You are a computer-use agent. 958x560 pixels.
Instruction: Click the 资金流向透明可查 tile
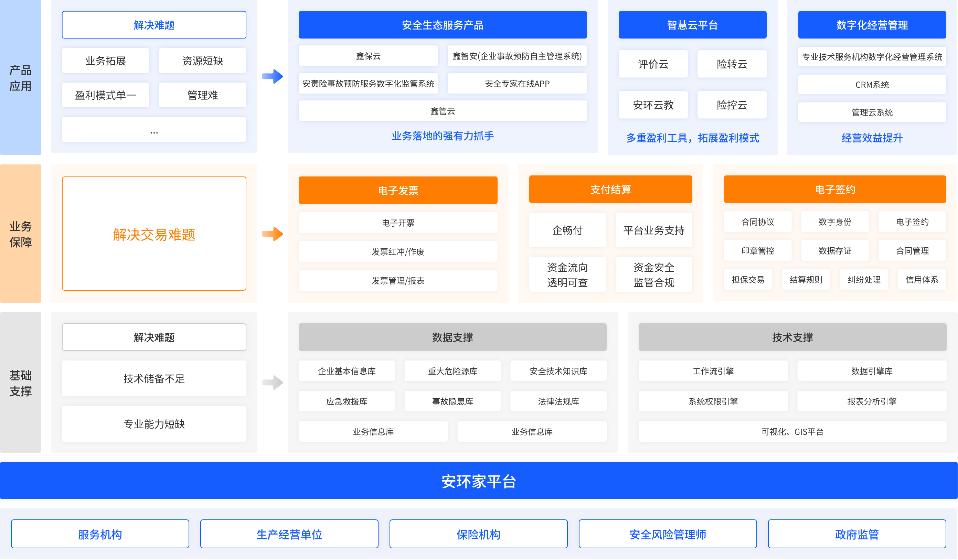pos(567,274)
